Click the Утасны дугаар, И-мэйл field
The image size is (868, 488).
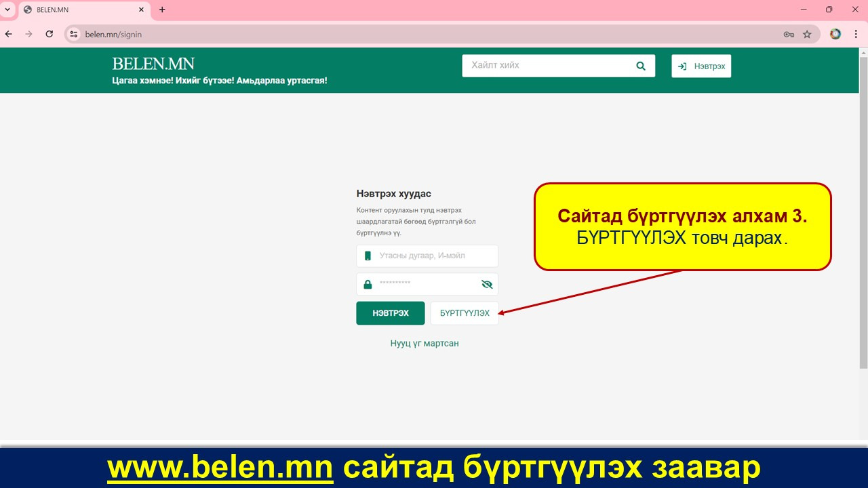tap(427, 256)
